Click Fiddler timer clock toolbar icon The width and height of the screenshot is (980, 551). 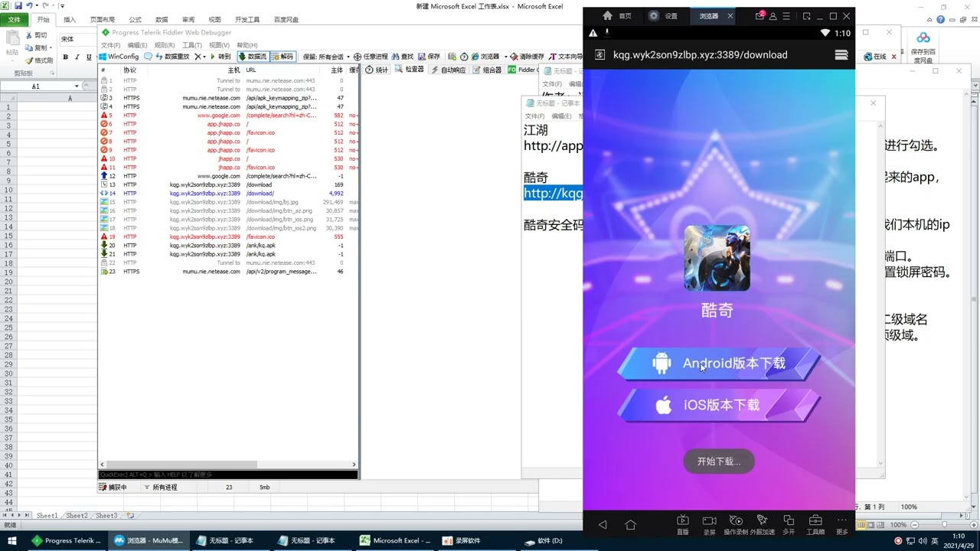coord(464,57)
